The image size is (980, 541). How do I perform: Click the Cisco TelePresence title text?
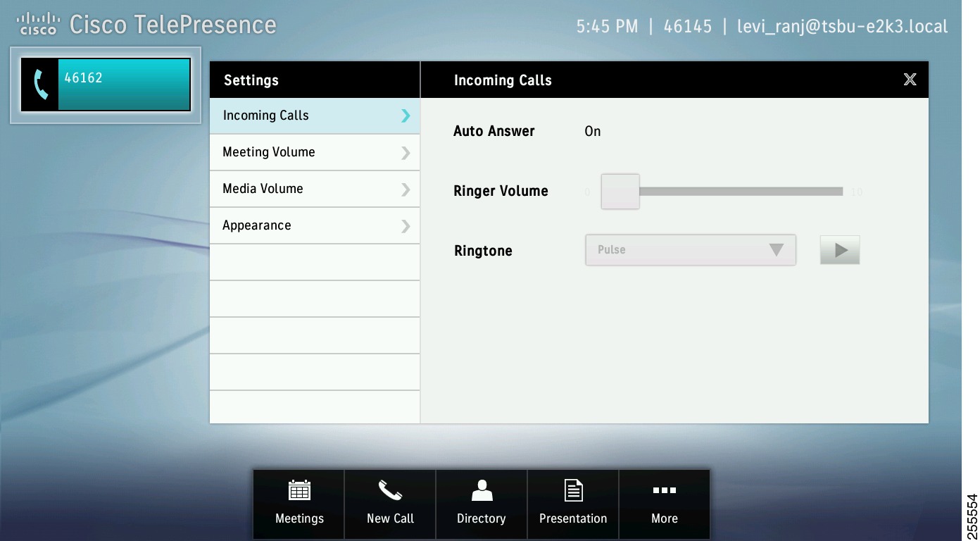[173, 25]
